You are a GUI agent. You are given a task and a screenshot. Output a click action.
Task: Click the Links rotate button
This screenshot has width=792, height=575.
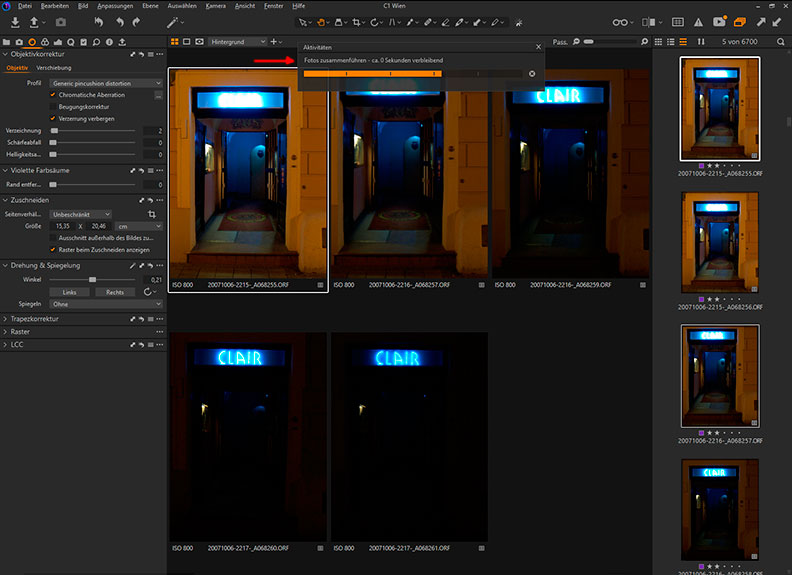[69, 292]
